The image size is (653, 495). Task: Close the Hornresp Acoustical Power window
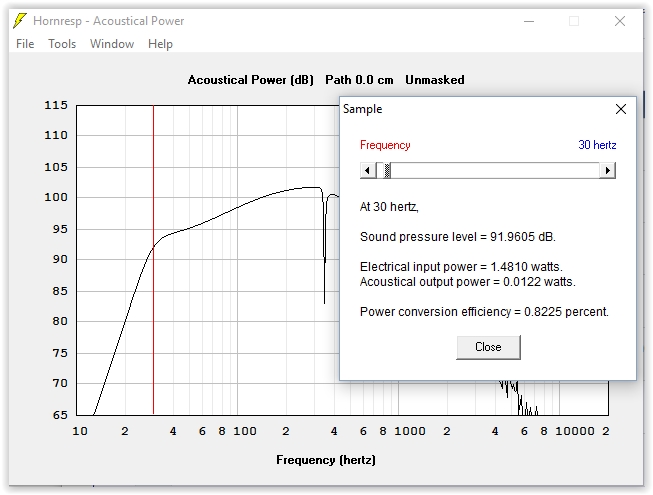[620, 21]
